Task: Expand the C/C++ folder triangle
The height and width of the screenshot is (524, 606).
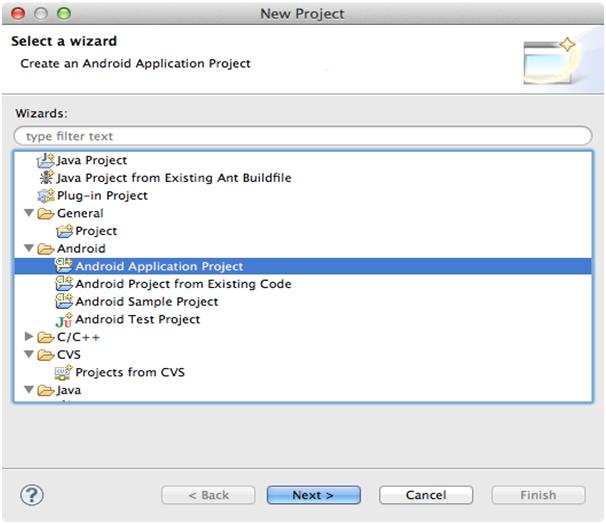Action: (29, 337)
